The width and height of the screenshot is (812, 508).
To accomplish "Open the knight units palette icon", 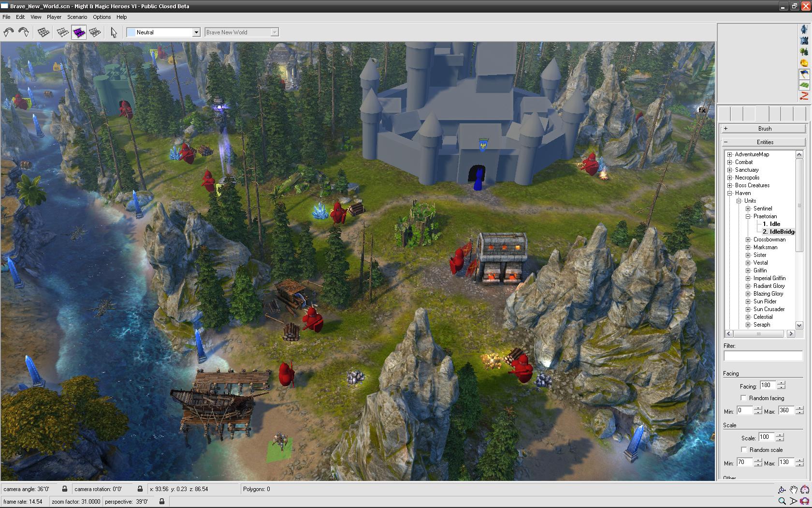I will 804,29.
